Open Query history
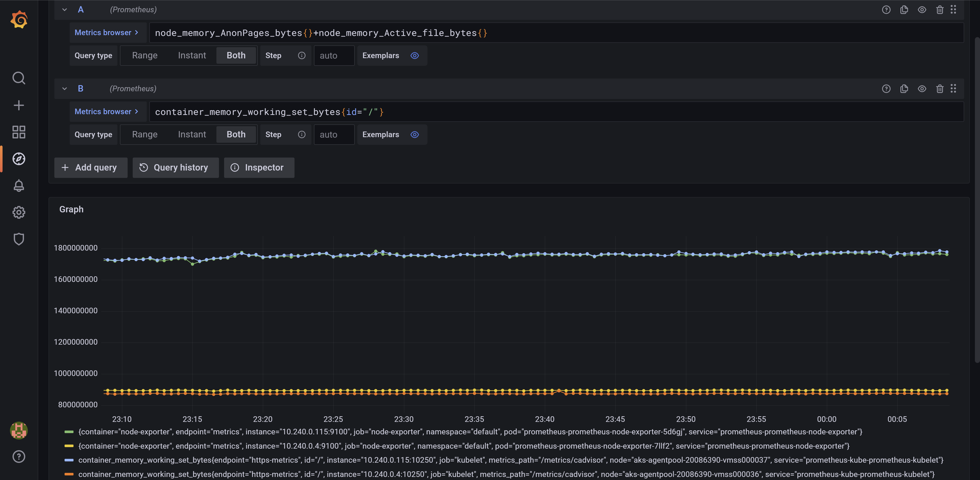The height and width of the screenshot is (480, 980). [175, 167]
